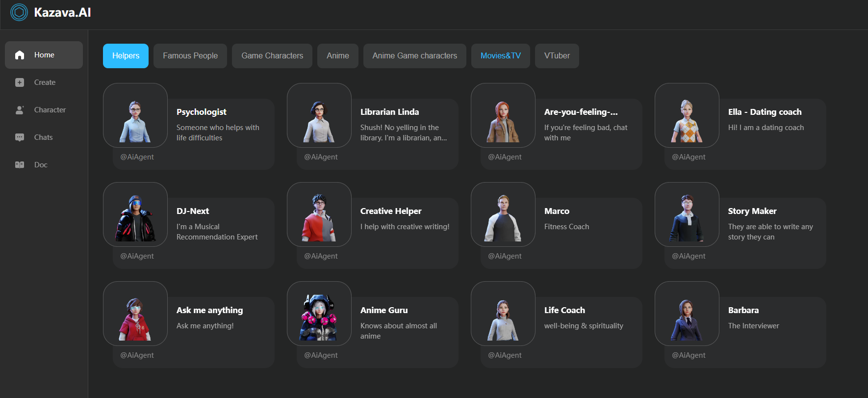The height and width of the screenshot is (398, 868).
Task: Click the Librarian Linda card title
Action: click(x=390, y=112)
